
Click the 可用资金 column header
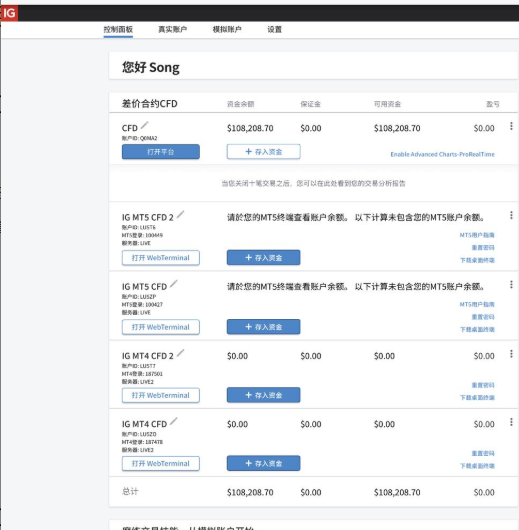(x=387, y=104)
